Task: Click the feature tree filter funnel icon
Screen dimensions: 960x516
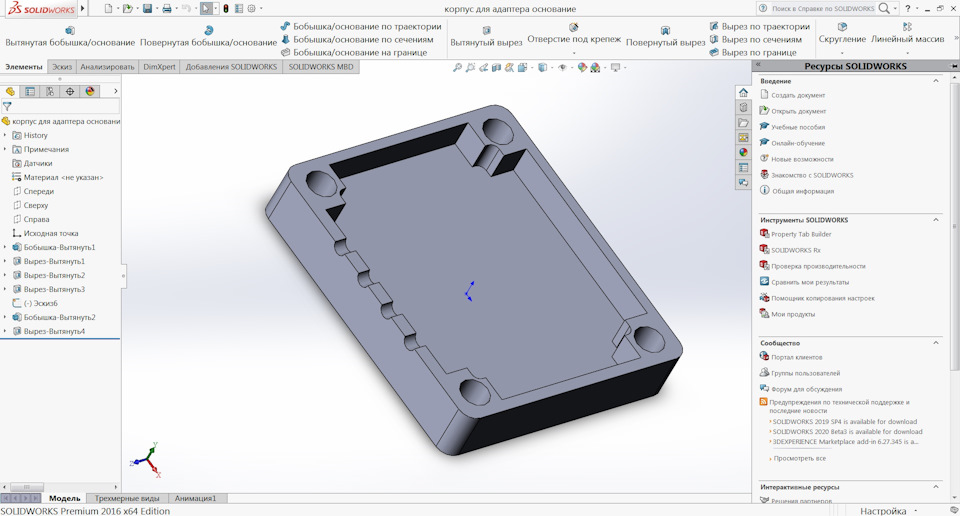Action: [x=7, y=106]
